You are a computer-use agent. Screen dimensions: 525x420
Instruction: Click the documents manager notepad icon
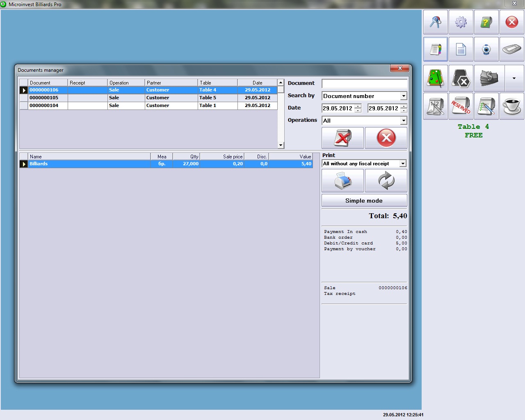coord(436,50)
